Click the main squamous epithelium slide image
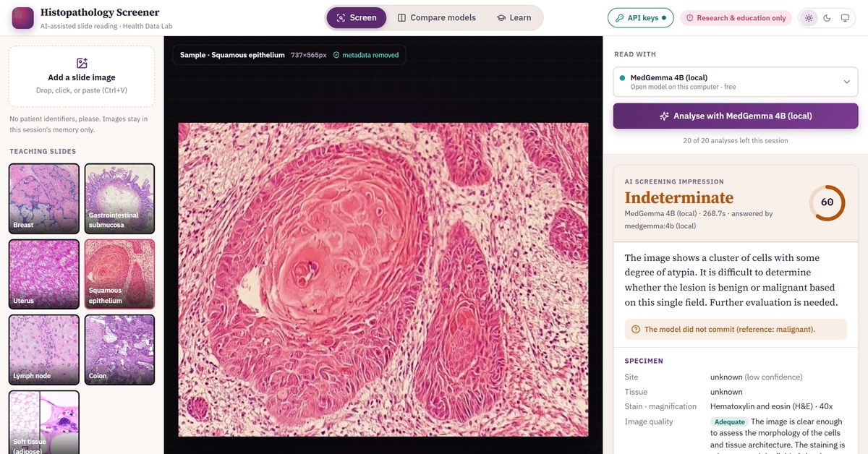The width and height of the screenshot is (868, 454). pyautogui.click(x=383, y=280)
